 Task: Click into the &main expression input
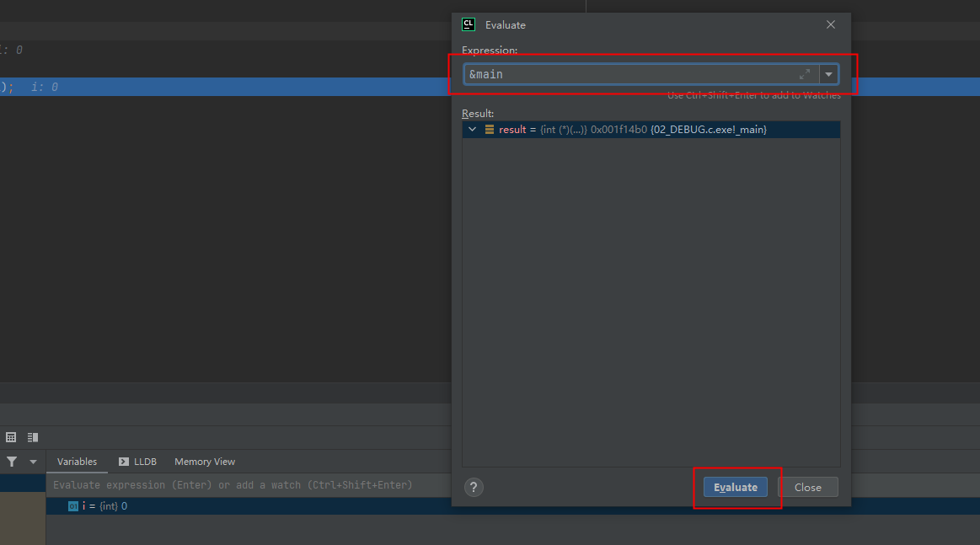631,74
